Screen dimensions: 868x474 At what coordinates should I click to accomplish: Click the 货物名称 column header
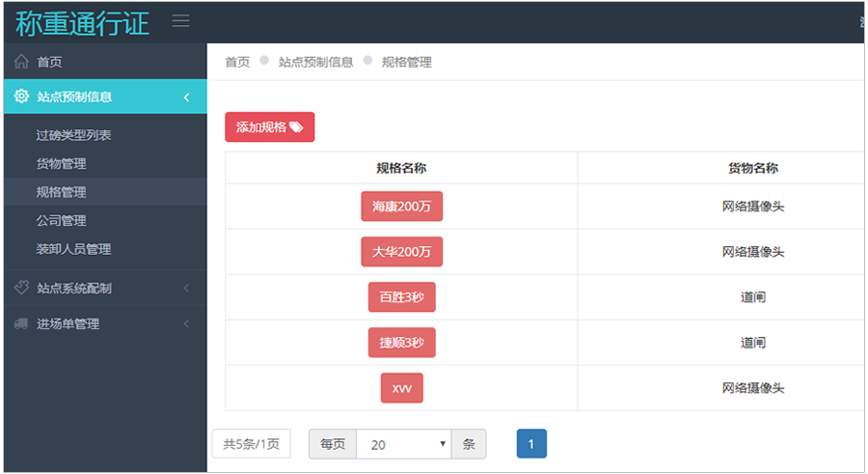[x=753, y=168]
